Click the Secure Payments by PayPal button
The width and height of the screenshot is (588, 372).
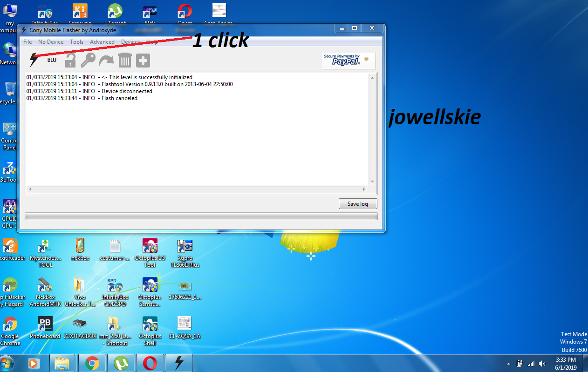pyautogui.click(x=349, y=61)
